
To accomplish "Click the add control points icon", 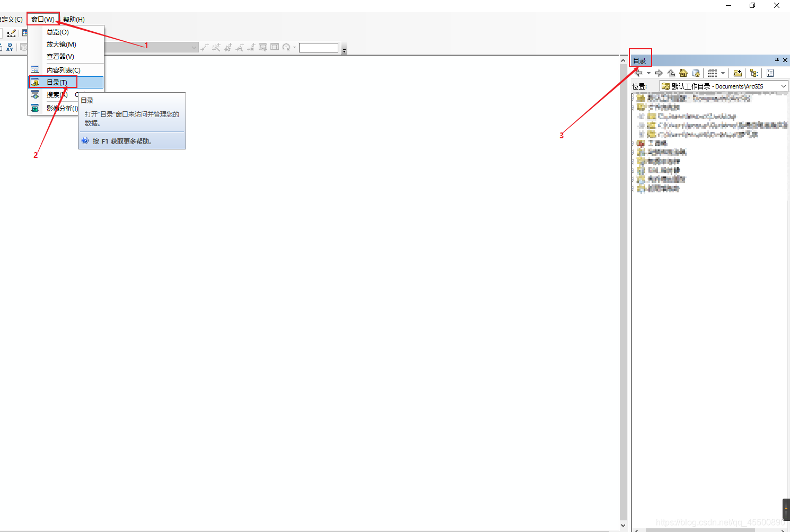I will click(205, 47).
